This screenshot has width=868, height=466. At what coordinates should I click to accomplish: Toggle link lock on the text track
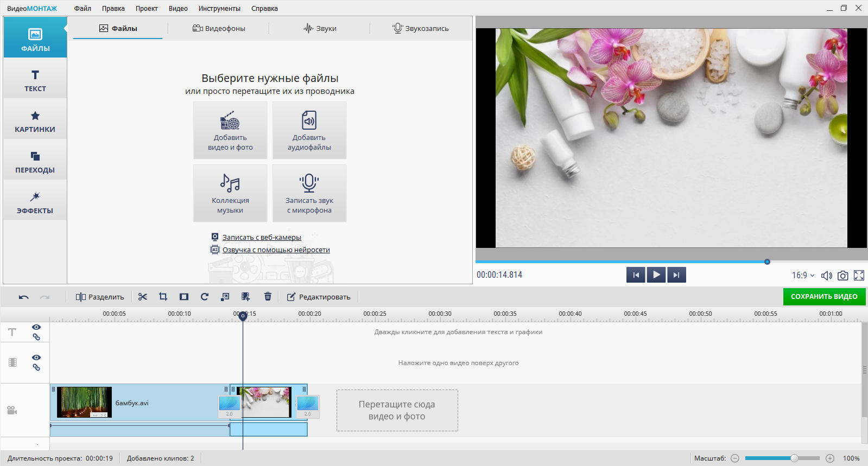(36, 337)
